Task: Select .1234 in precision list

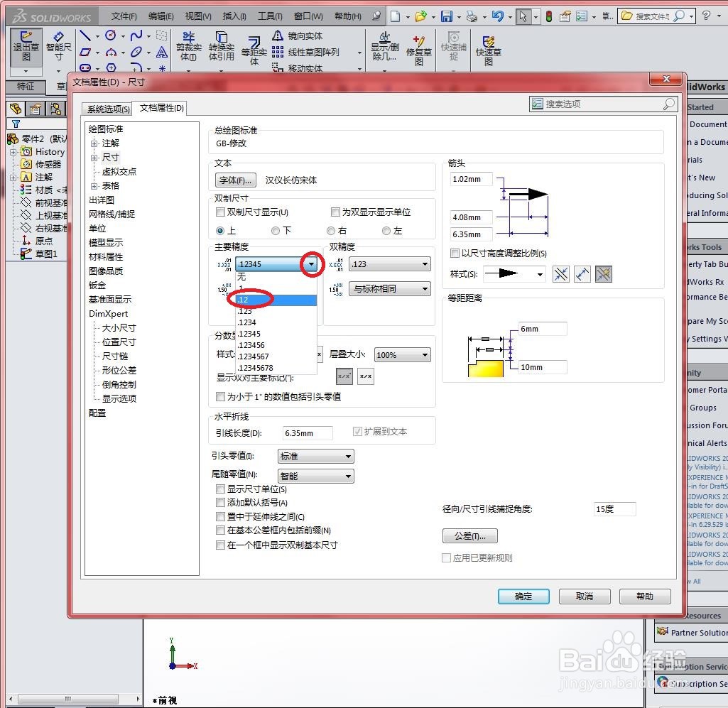Action: click(x=276, y=322)
